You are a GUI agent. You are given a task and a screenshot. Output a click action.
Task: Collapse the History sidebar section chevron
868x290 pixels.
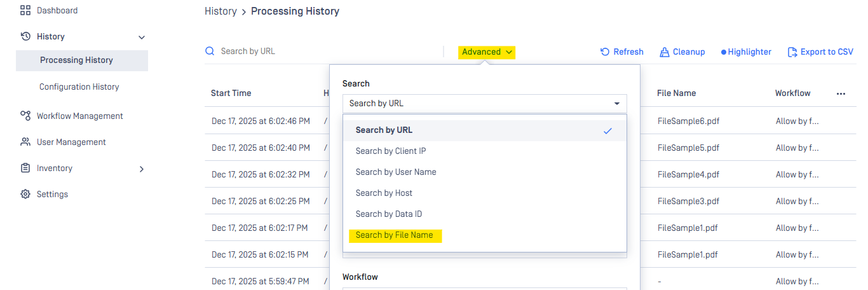142,38
